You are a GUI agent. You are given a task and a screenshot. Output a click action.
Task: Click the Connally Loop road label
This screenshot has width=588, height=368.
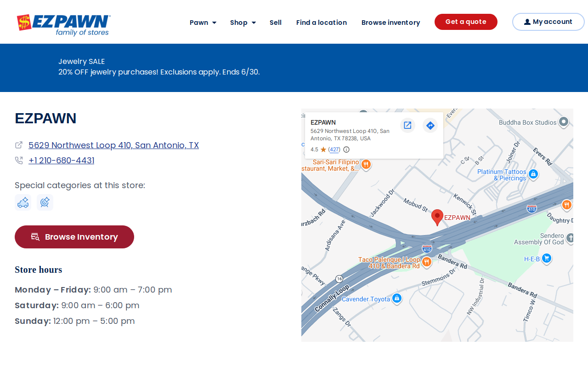click(332, 299)
